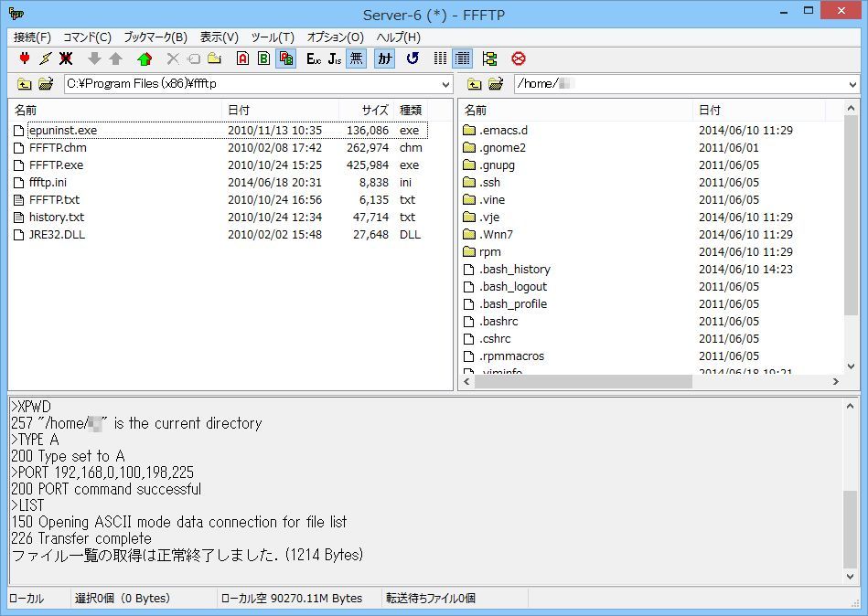Screen dimensions: 868x616
Task: Click the local change folder icon
Action: (x=46, y=84)
